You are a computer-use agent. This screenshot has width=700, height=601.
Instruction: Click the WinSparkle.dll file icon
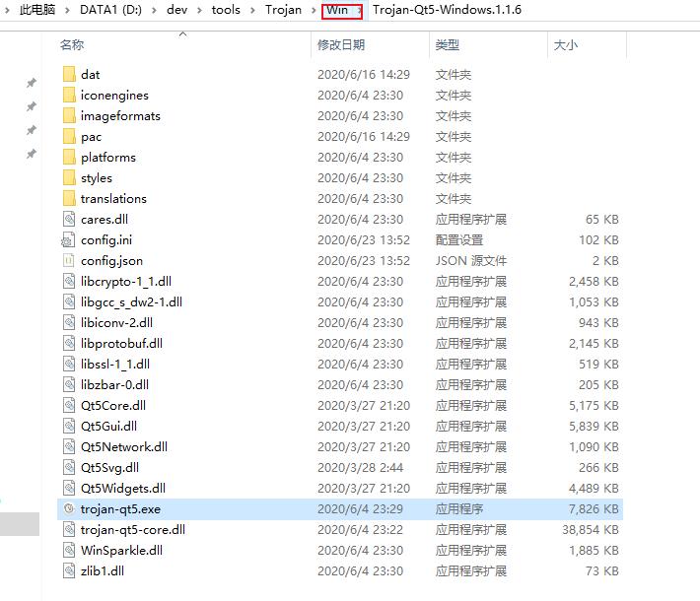click(x=69, y=550)
